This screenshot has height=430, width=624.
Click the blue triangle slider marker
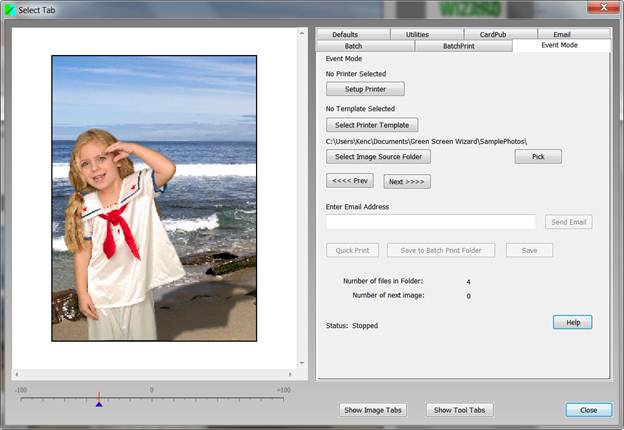pyautogui.click(x=98, y=403)
